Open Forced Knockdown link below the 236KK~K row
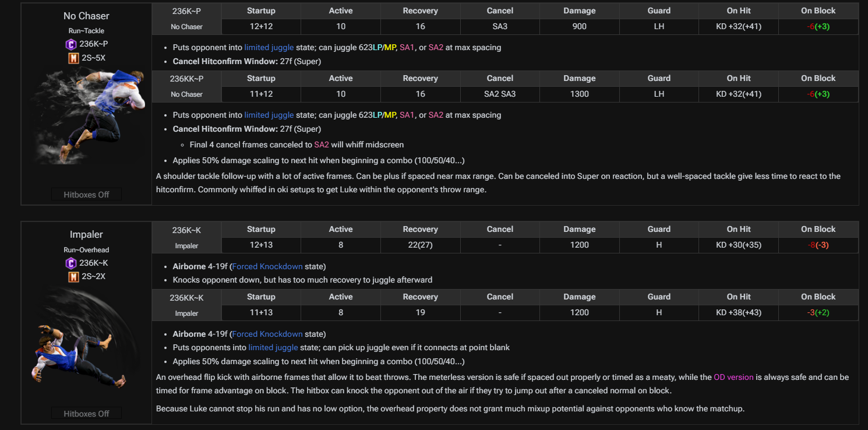868x430 pixels. pos(267,334)
